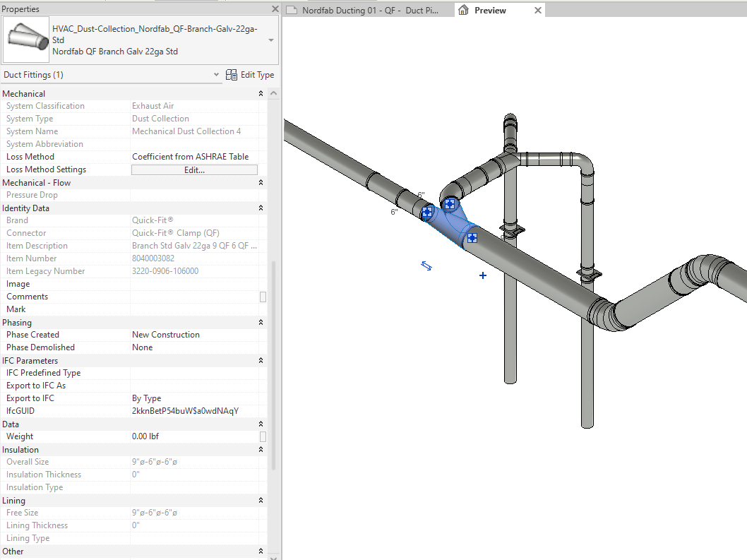This screenshot has height=560, width=747.
Task: Open Loss Method Settings with the Edit button
Action: (x=194, y=169)
